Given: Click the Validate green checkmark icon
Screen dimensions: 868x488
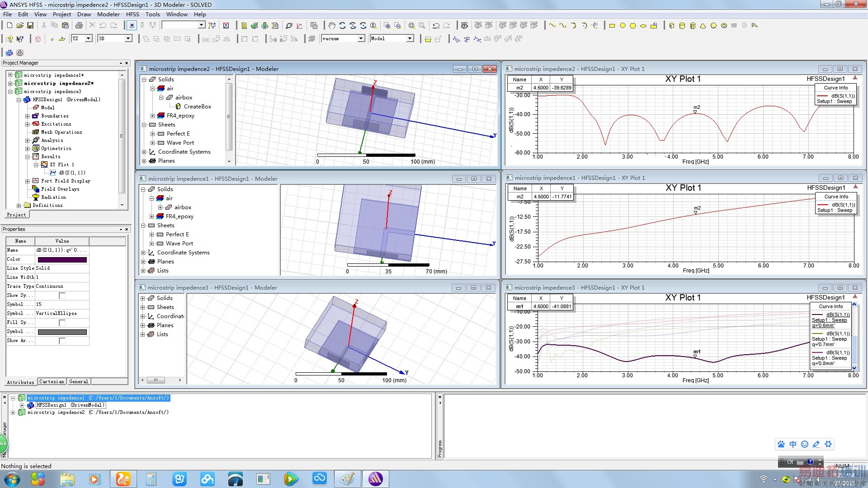Looking at the screenshot, I should point(255,26).
